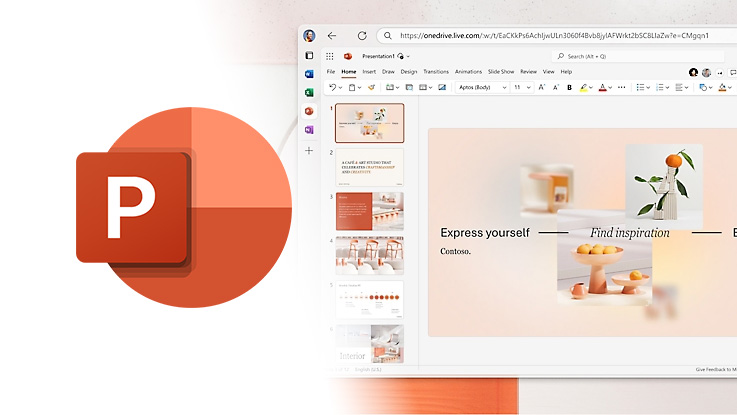Click the tab actions icon atop the sidebar
This screenshot has width=737, height=415.
tap(309, 55)
